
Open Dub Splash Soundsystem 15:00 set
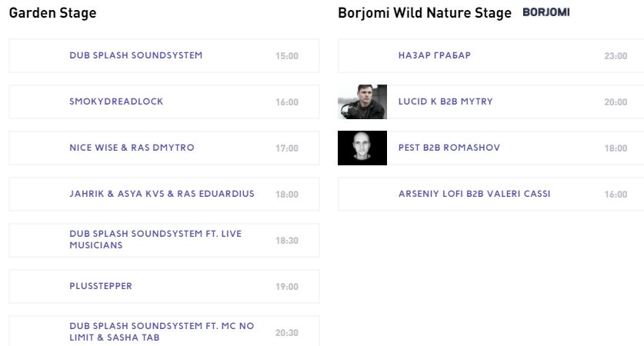pyautogui.click(x=135, y=55)
